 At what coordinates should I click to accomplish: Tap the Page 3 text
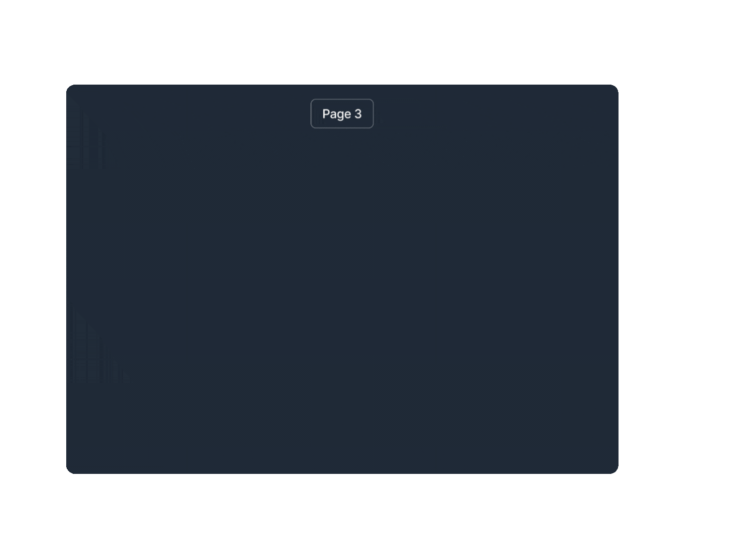(x=342, y=114)
